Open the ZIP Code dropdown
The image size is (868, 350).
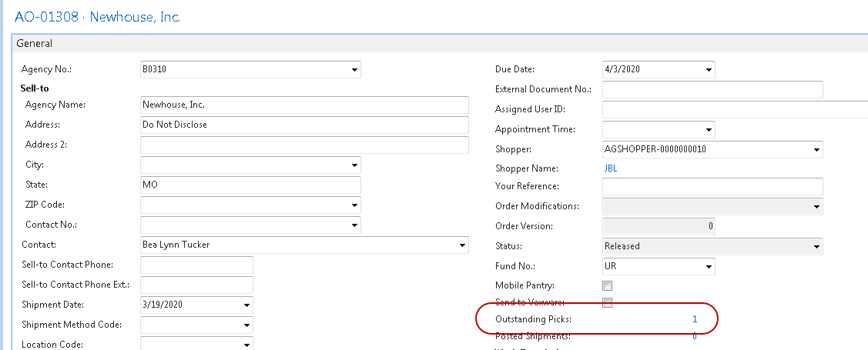coord(353,205)
